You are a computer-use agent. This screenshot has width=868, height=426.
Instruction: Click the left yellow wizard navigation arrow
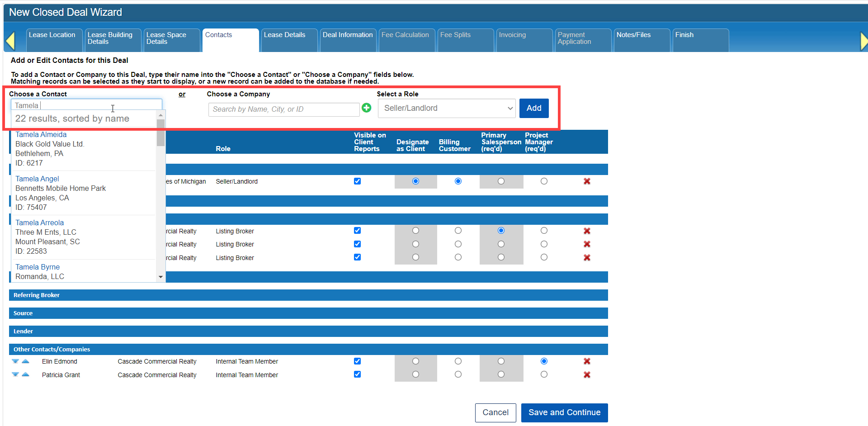[10, 41]
